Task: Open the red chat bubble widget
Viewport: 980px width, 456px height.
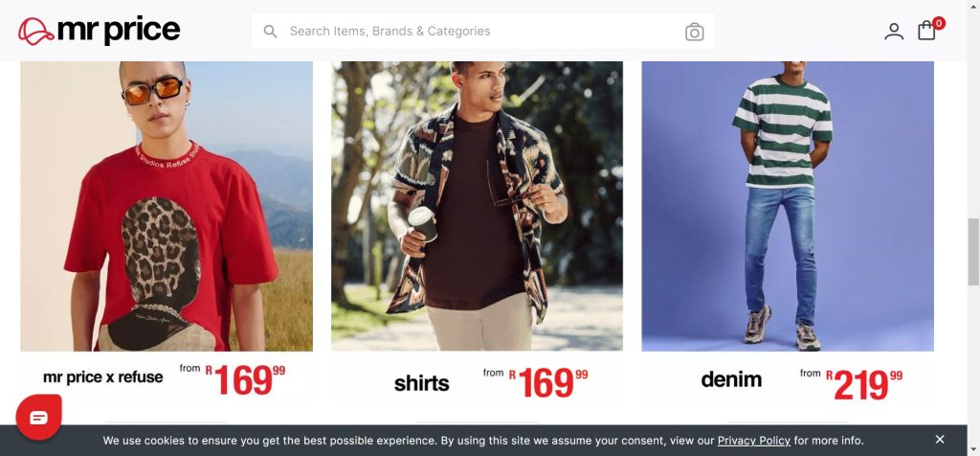Action: coord(38,417)
